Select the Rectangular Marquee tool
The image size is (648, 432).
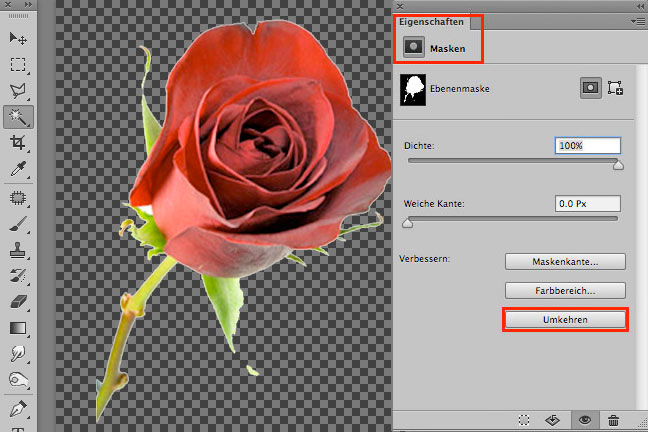tap(18, 65)
